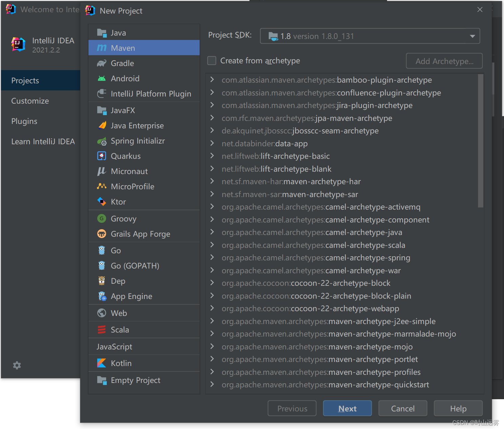Expand the lift-archetype-basic node
This screenshot has height=429, width=504.
coord(212,156)
